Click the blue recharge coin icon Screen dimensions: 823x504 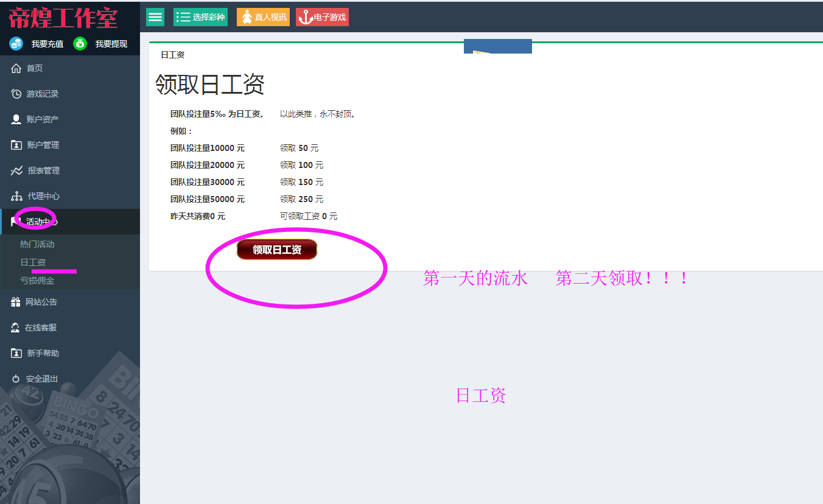tap(16, 44)
